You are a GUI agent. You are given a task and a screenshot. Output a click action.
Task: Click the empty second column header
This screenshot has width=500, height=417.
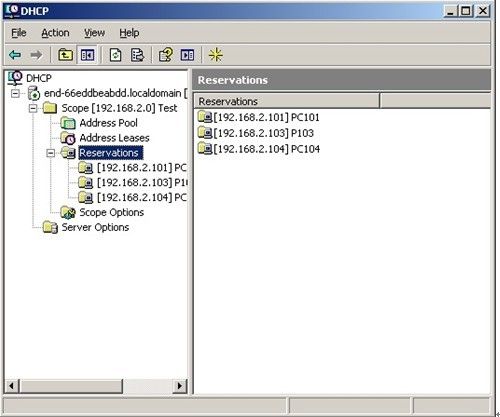(x=435, y=101)
